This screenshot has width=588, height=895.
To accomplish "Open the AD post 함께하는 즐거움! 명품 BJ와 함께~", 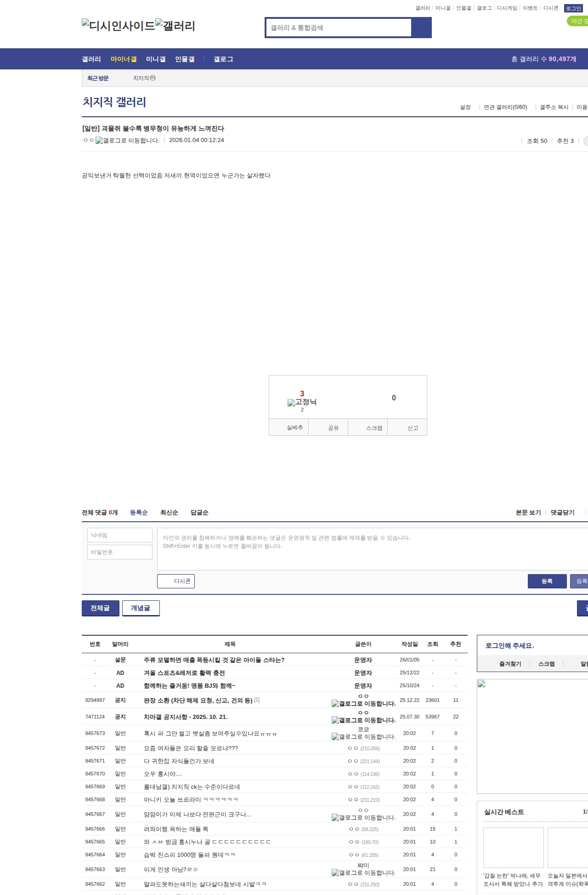I will pos(189,685).
